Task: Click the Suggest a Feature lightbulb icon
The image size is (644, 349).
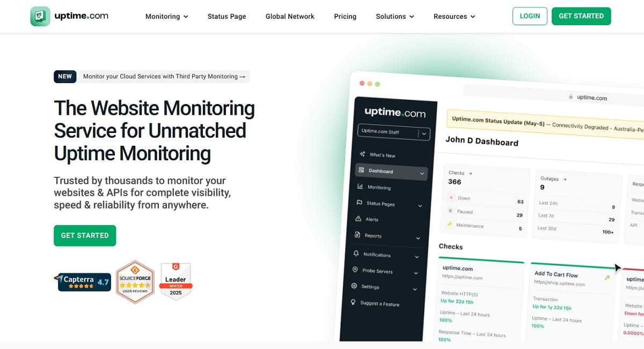Action: 353,302
